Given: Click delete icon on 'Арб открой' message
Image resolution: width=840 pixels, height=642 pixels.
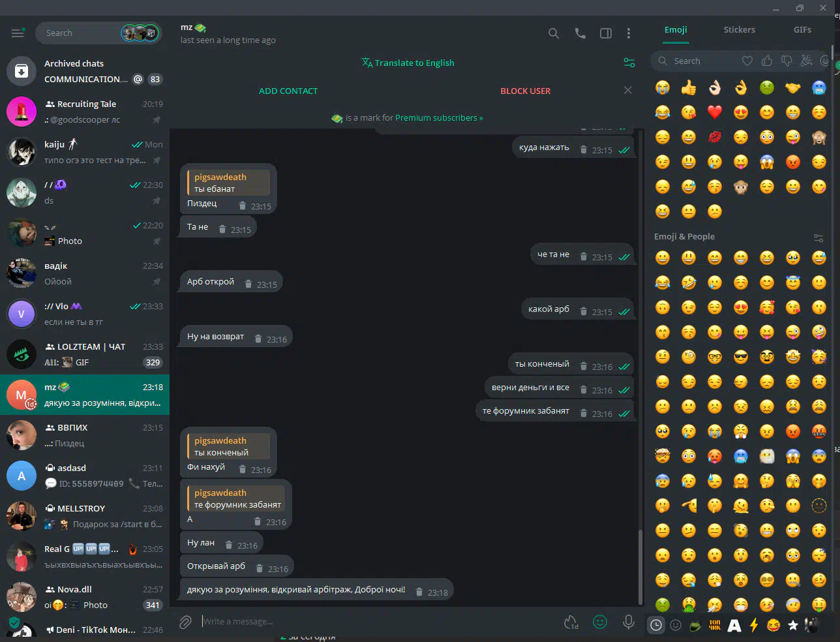Looking at the screenshot, I should (248, 284).
